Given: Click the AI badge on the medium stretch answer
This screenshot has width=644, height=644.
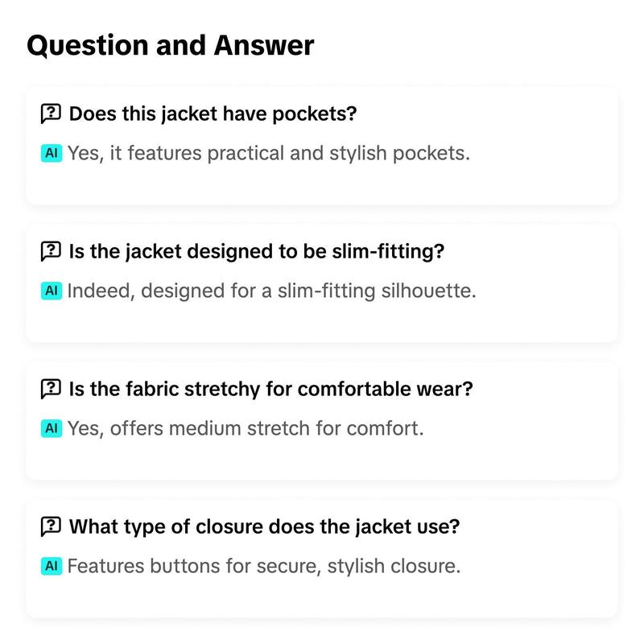Looking at the screenshot, I should tap(52, 428).
